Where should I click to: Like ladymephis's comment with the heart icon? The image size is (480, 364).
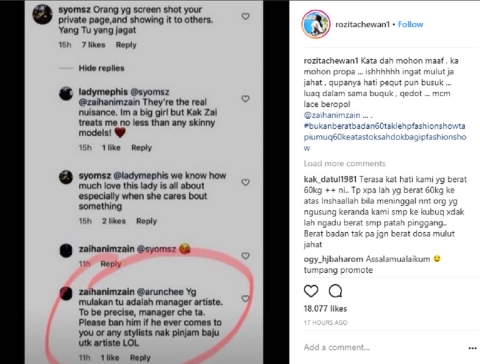pos(245,99)
